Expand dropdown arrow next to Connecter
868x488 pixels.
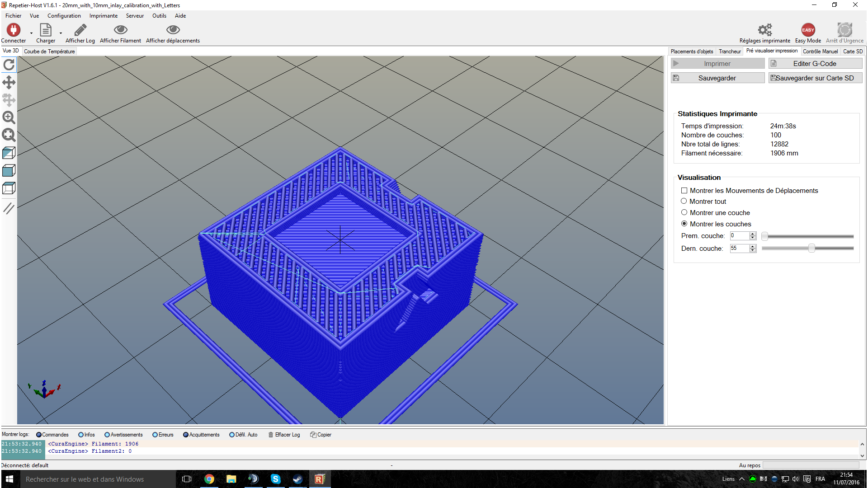pyautogui.click(x=31, y=33)
